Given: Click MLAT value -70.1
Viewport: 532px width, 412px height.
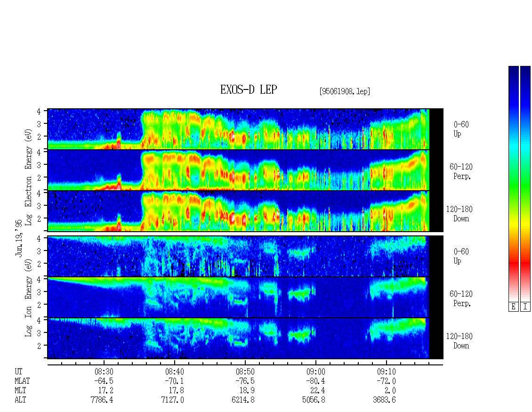Looking at the screenshot, I should [x=174, y=381].
